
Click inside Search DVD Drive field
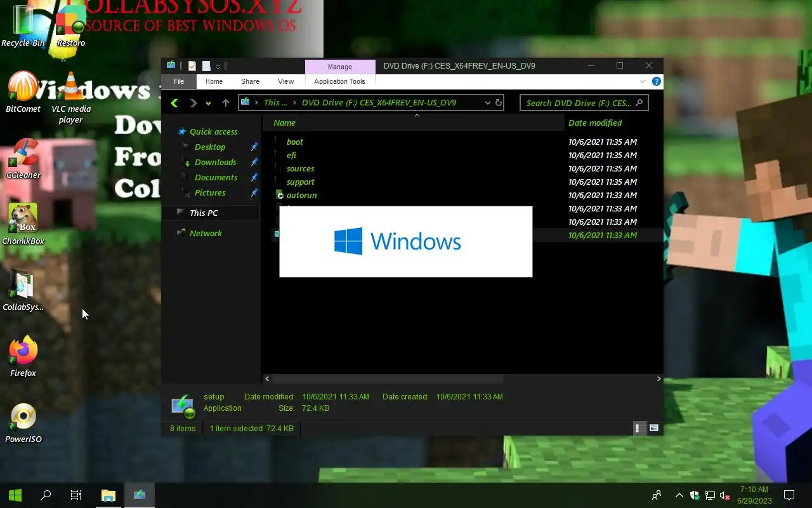(x=579, y=103)
